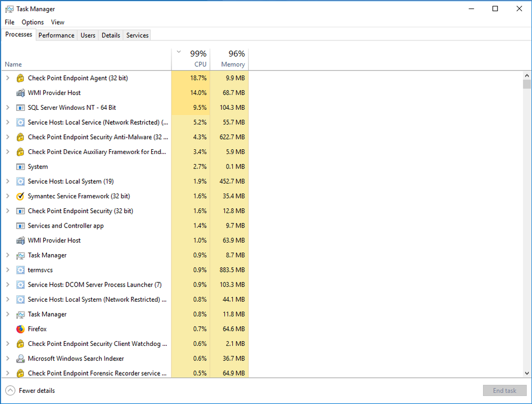The height and width of the screenshot is (404, 532).
Task: Click the System process icon
Action: (20, 167)
